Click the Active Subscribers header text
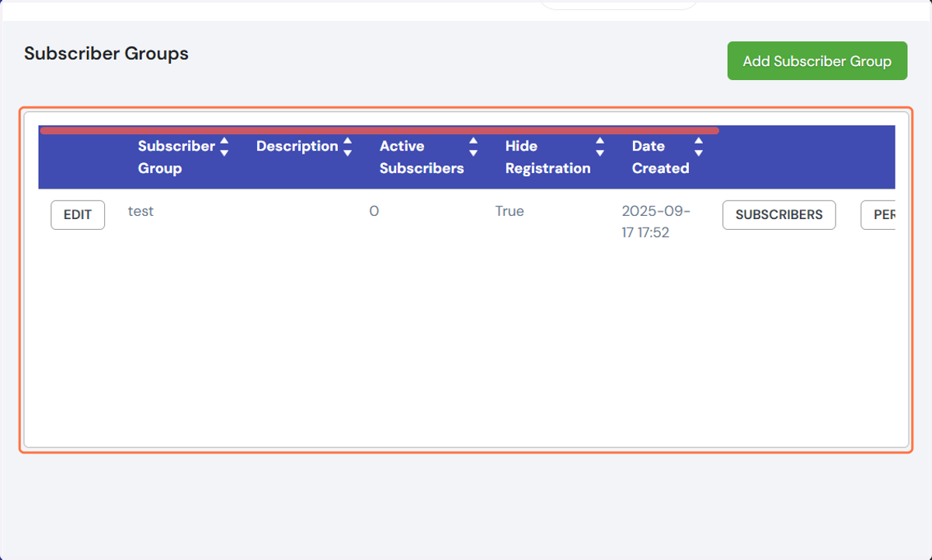 pyautogui.click(x=422, y=157)
